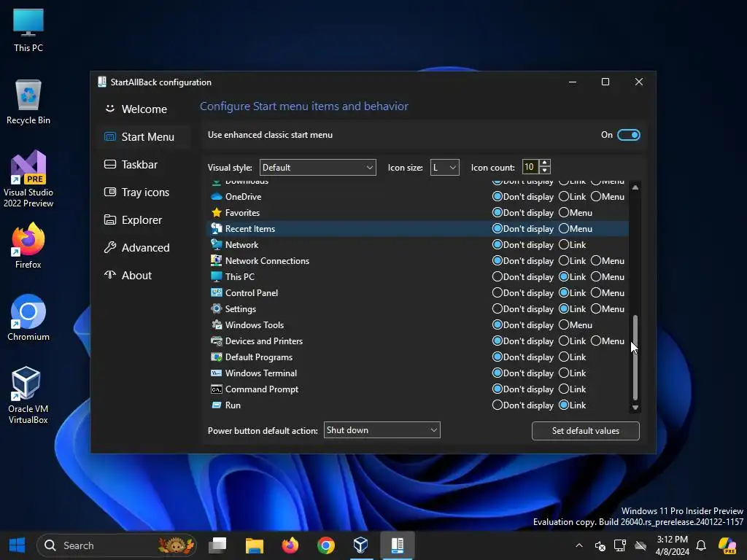Click the Settings gear icon in list
Screen dimensions: 747x560
[216, 308]
